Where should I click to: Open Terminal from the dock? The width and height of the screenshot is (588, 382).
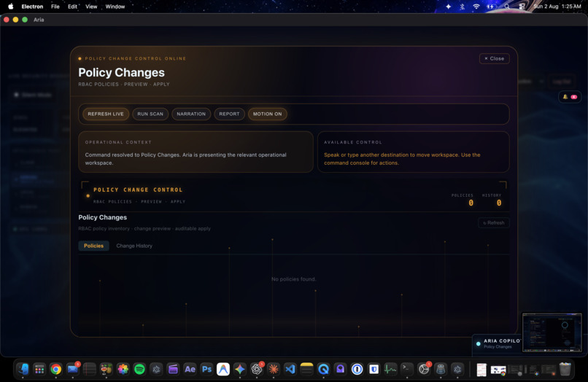point(407,370)
